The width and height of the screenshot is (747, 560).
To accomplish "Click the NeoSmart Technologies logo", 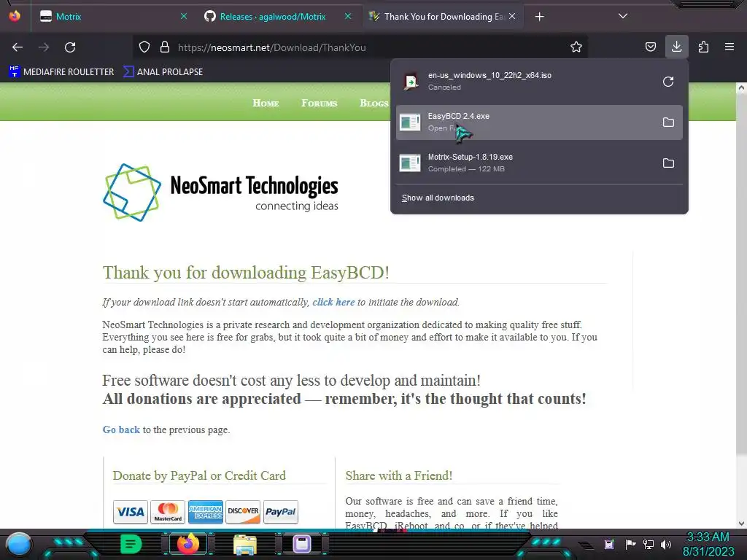I will [x=220, y=192].
